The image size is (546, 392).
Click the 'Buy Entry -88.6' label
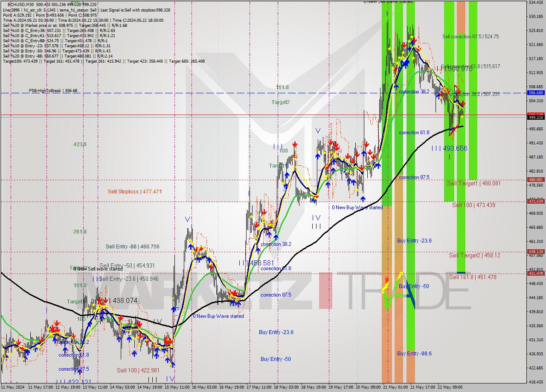pos(414,354)
